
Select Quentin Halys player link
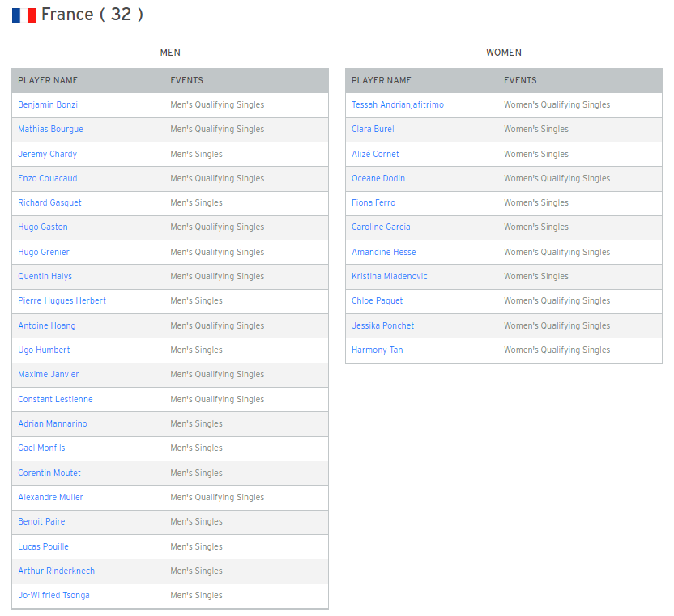(45, 276)
